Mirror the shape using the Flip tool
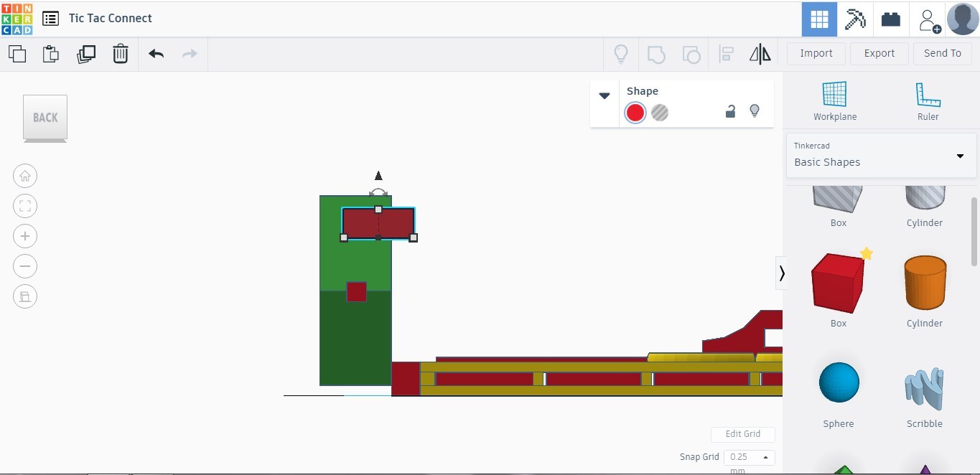 (x=760, y=53)
